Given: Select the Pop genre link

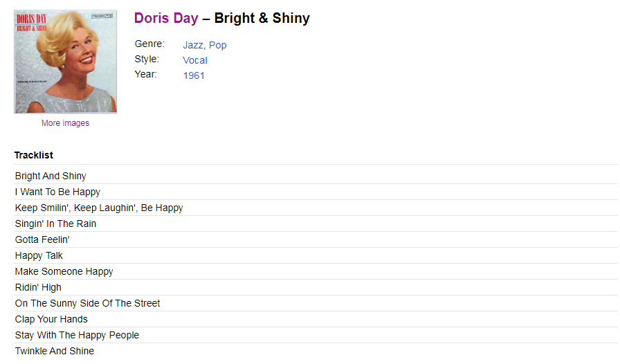Looking at the screenshot, I should click(217, 45).
